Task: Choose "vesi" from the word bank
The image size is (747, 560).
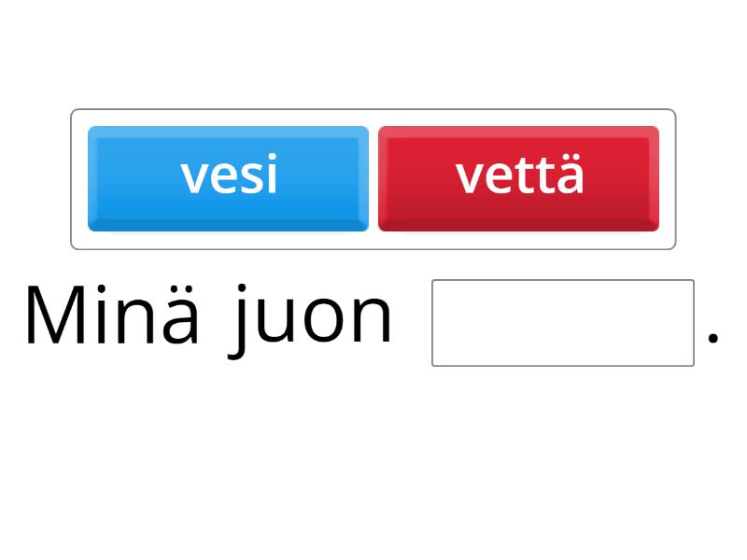Action: point(228,178)
